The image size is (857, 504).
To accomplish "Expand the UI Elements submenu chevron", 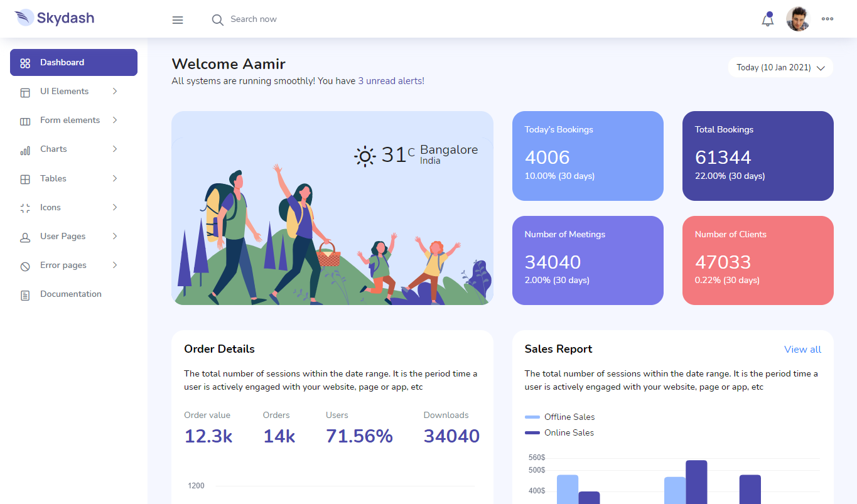I will click(115, 91).
